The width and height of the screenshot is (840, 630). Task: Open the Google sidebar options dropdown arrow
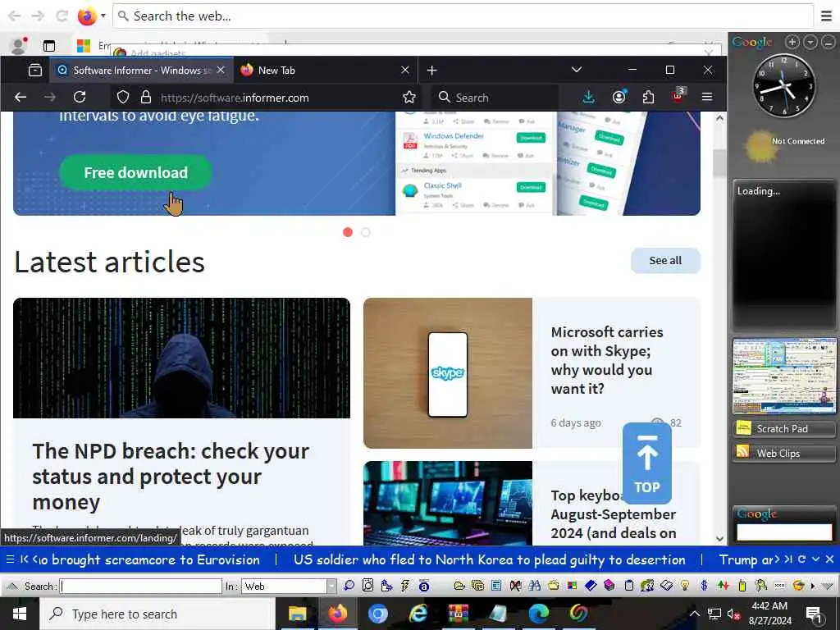click(x=810, y=41)
